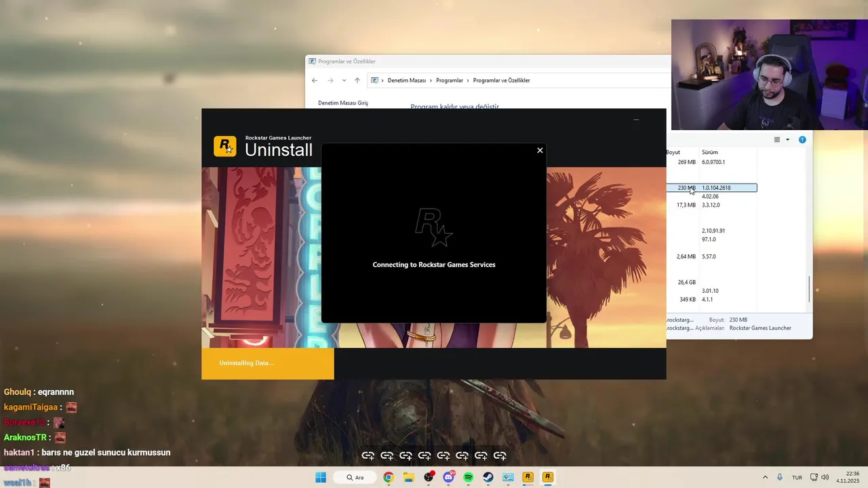Switch TUR keyboard input language
Viewport: 868px width, 488px height.
[797, 477]
